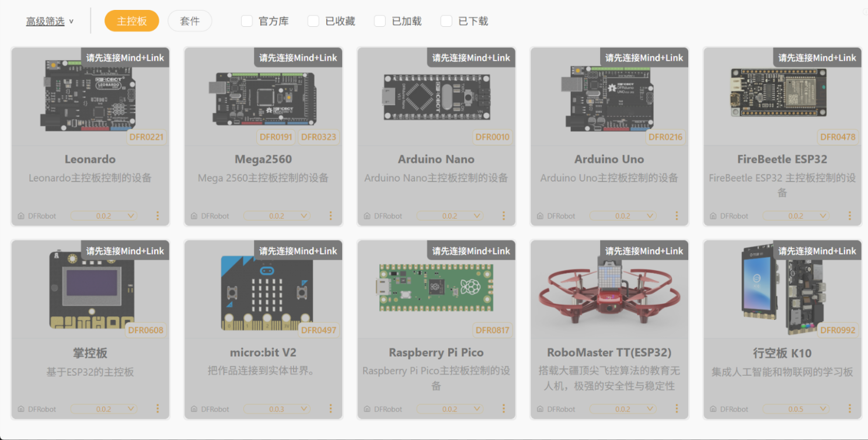Check the 已下载 filter box

point(447,21)
